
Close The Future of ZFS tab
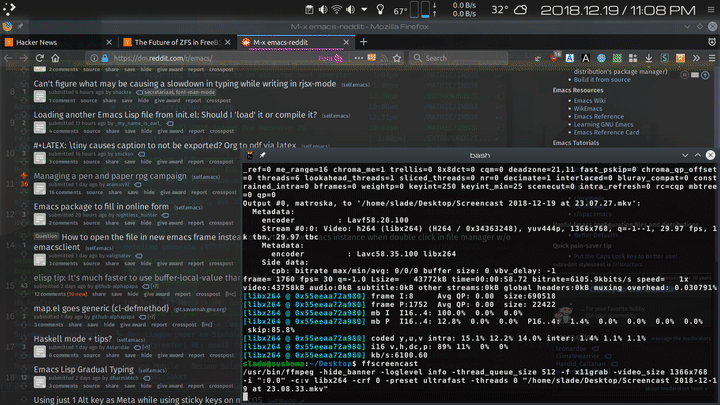click(x=227, y=42)
